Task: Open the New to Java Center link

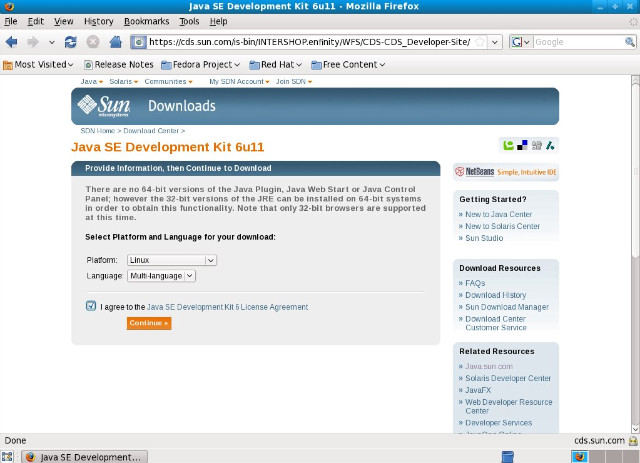Action: click(x=498, y=214)
